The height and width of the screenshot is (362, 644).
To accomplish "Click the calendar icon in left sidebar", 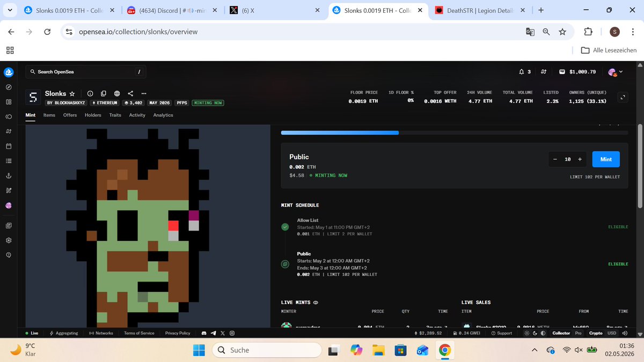I will click(x=9, y=146).
